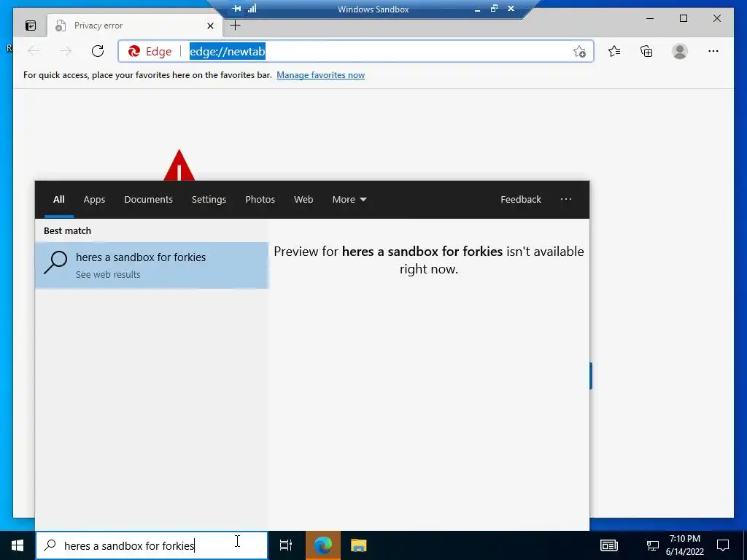Viewport: 747px width, 560px height.
Task: Open search panel options ellipsis
Action: pyautogui.click(x=566, y=200)
